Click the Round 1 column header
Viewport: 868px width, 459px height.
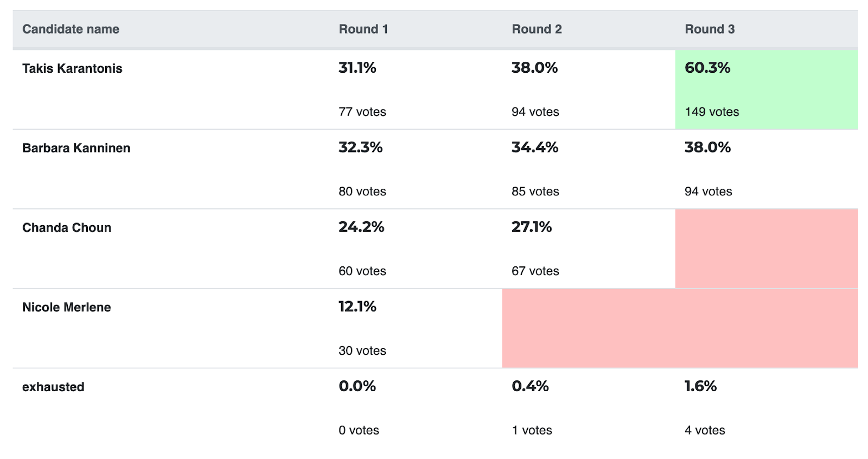(x=363, y=29)
